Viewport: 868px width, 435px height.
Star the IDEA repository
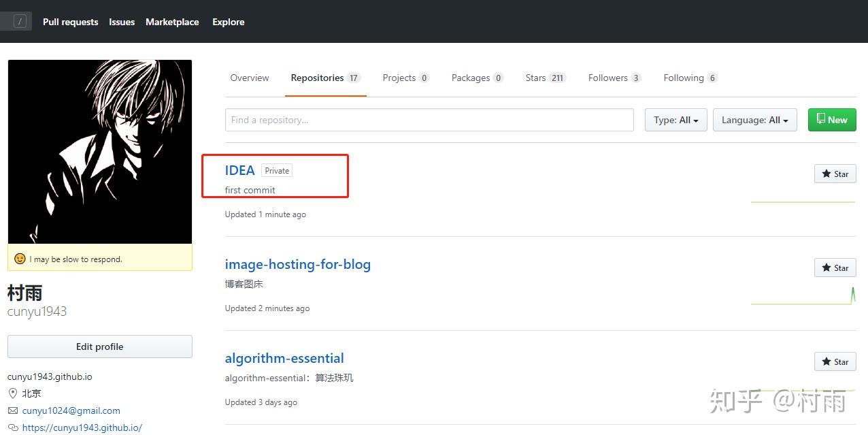click(x=835, y=174)
